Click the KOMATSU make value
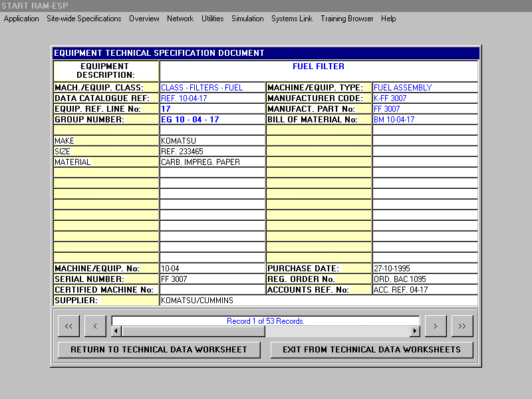Image resolution: width=532 pixels, height=399 pixels. (212, 141)
